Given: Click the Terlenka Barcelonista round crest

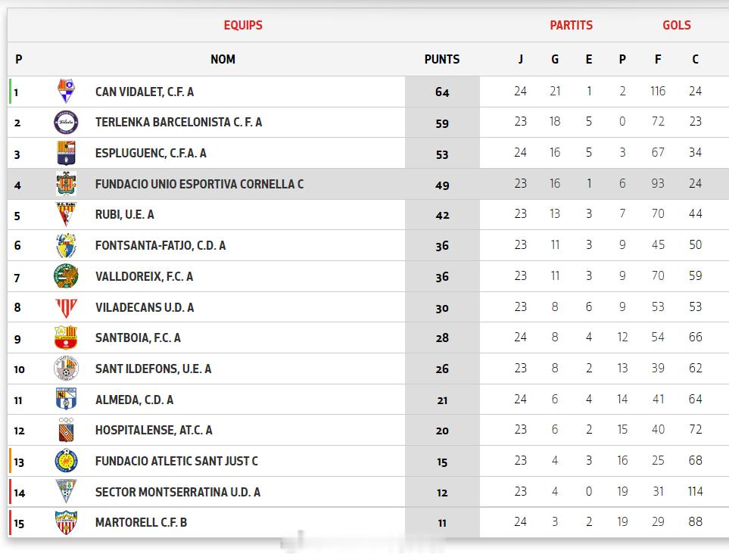Looking at the screenshot, I should (x=66, y=123).
